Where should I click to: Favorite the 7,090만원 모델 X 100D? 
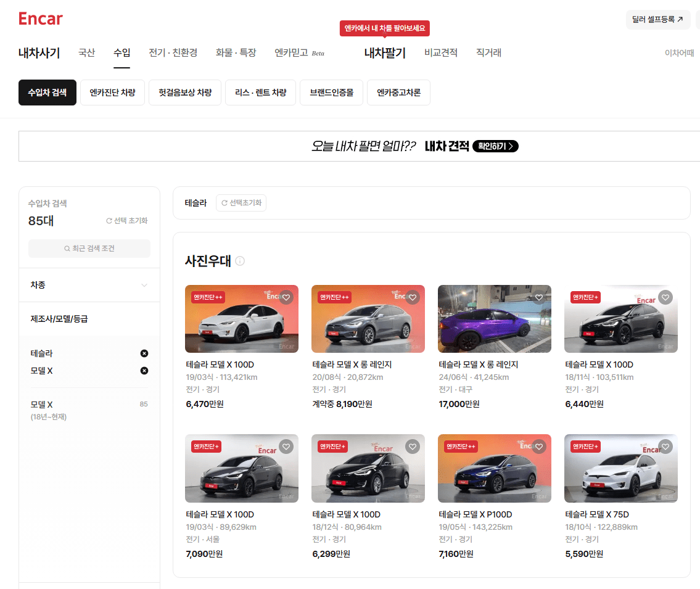tap(286, 447)
